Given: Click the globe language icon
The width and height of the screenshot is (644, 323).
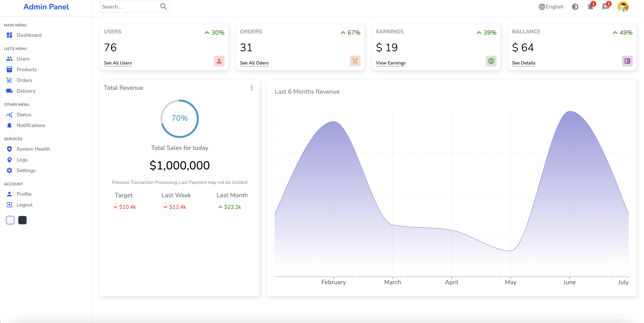Looking at the screenshot, I should (542, 7).
